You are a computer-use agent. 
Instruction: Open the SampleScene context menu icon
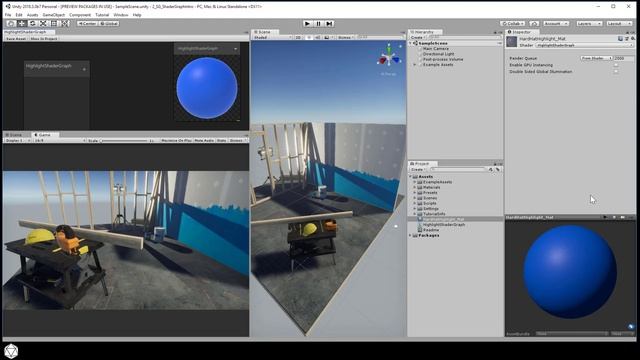(499, 43)
